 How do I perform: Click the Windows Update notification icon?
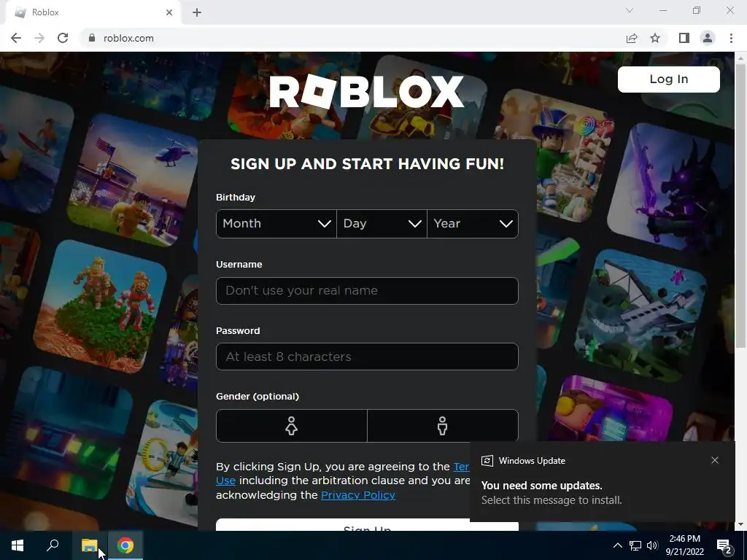click(x=487, y=461)
